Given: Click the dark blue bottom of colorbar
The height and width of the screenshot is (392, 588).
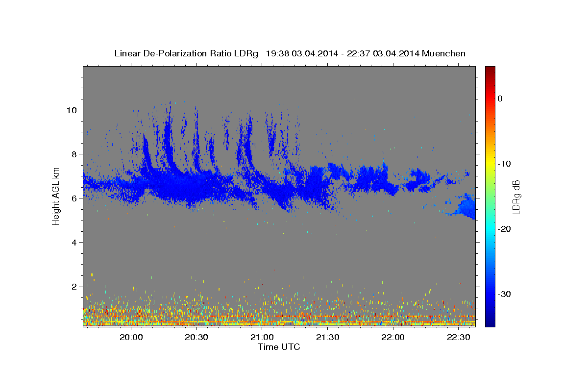Looking at the screenshot, I should coord(490,323).
